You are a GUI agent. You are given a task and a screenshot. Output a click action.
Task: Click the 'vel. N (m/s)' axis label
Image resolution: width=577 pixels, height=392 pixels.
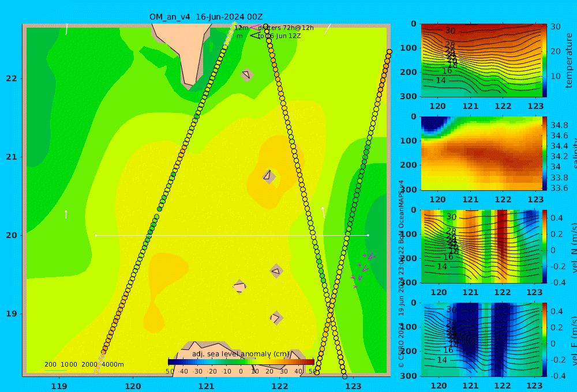(574, 247)
